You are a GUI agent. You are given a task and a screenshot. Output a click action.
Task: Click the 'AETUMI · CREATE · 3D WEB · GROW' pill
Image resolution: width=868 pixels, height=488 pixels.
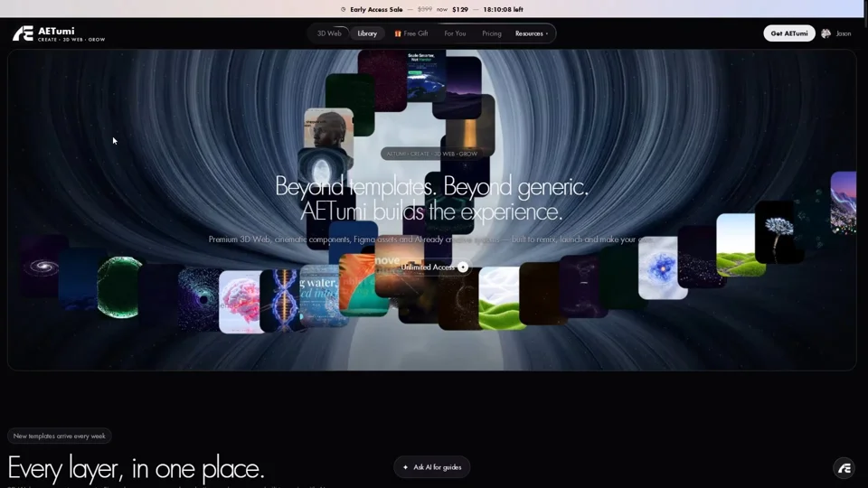(432, 154)
